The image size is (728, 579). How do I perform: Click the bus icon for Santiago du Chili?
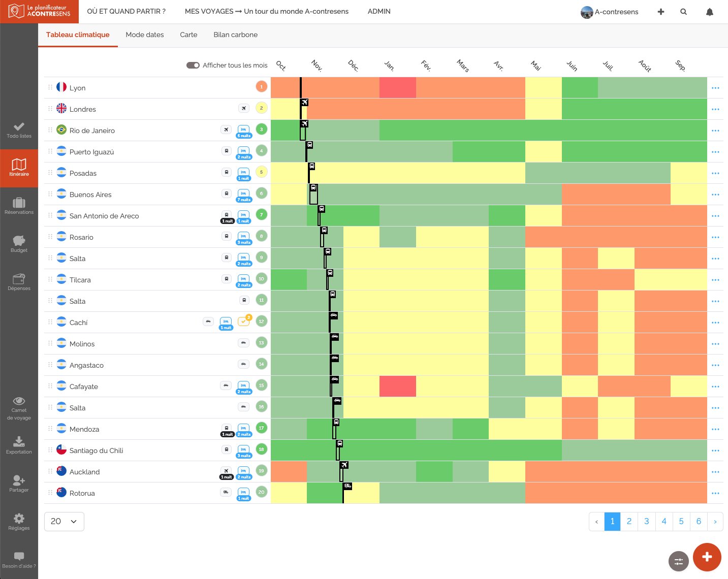(227, 449)
